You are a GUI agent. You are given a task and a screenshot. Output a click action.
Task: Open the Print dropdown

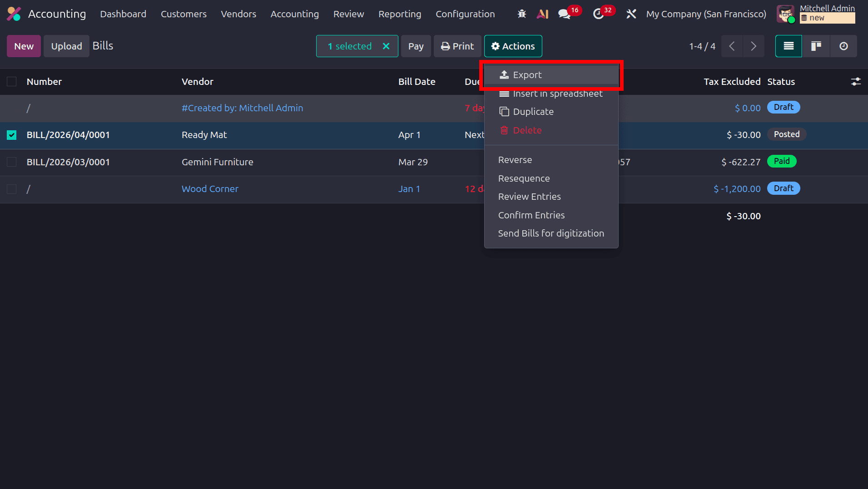click(x=457, y=46)
